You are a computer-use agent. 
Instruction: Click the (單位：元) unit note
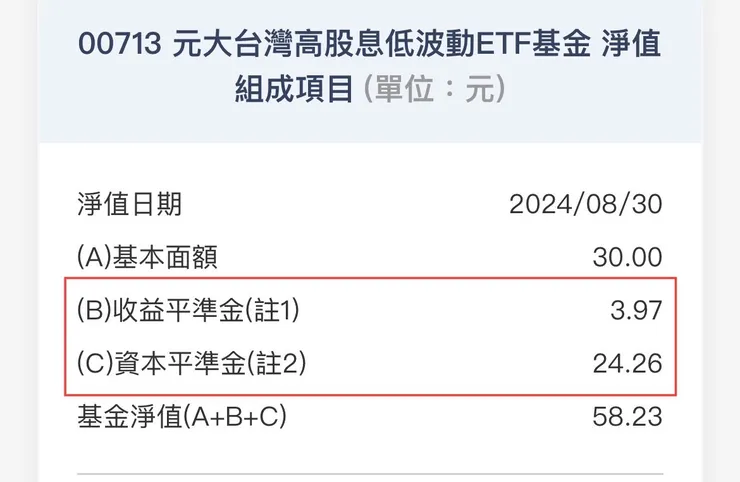[x=434, y=91]
